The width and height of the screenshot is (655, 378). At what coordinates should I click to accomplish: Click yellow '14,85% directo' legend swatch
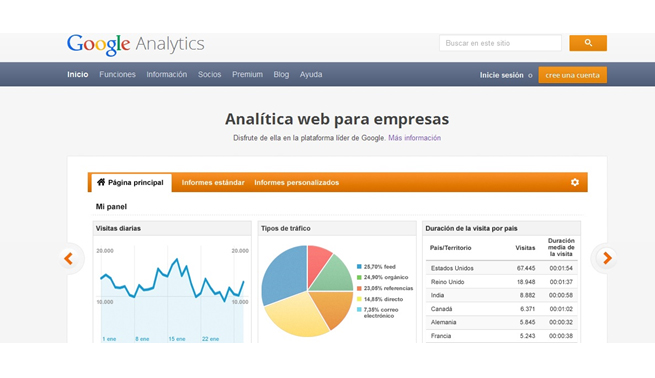point(359,299)
